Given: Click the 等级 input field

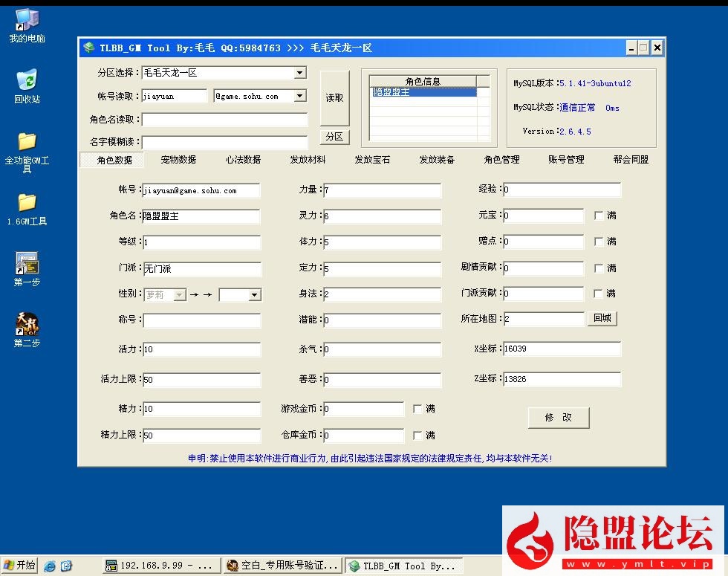Looking at the screenshot, I should [x=201, y=242].
